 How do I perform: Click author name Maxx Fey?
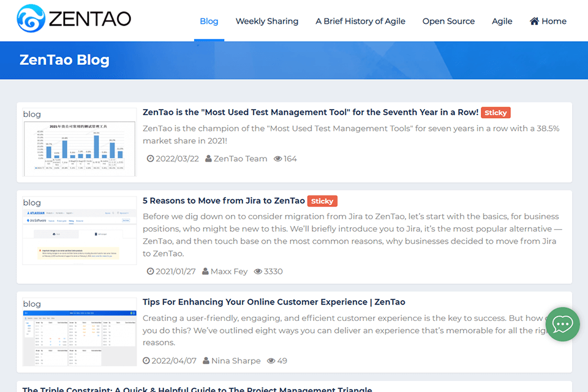click(x=229, y=271)
